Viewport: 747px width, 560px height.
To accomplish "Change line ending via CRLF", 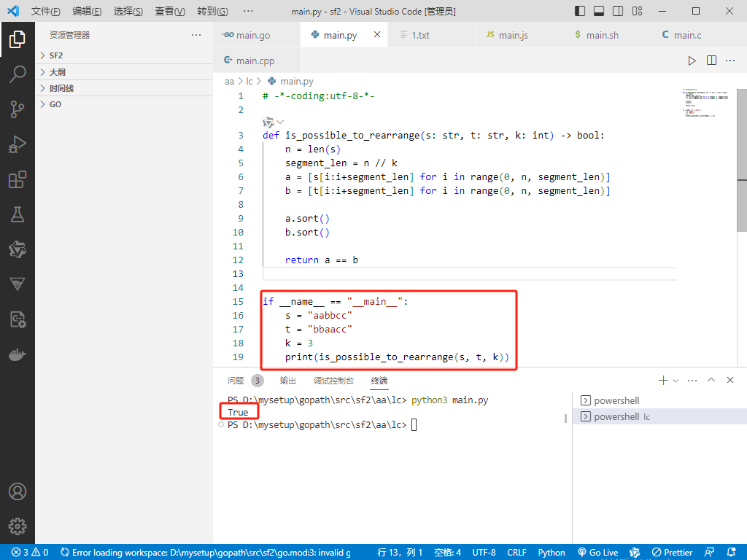I will click(516, 553).
